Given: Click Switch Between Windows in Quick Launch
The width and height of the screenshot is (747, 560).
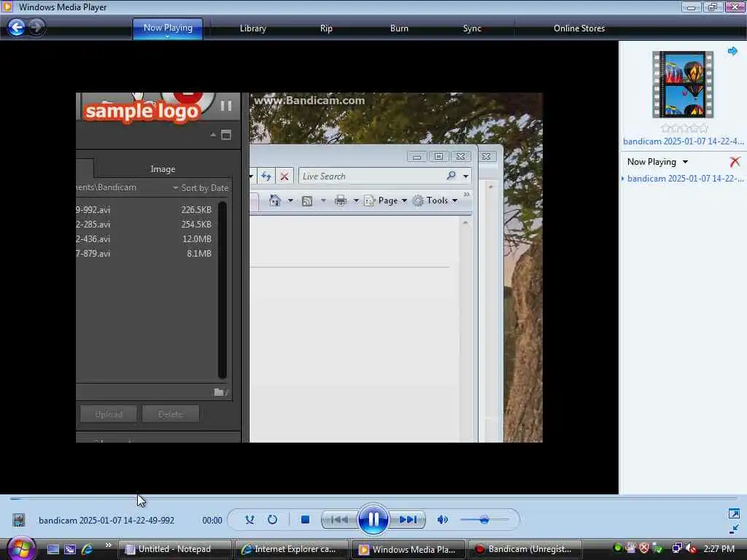Looking at the screenshot, I should pyautogui.click(x=70, y=549).
